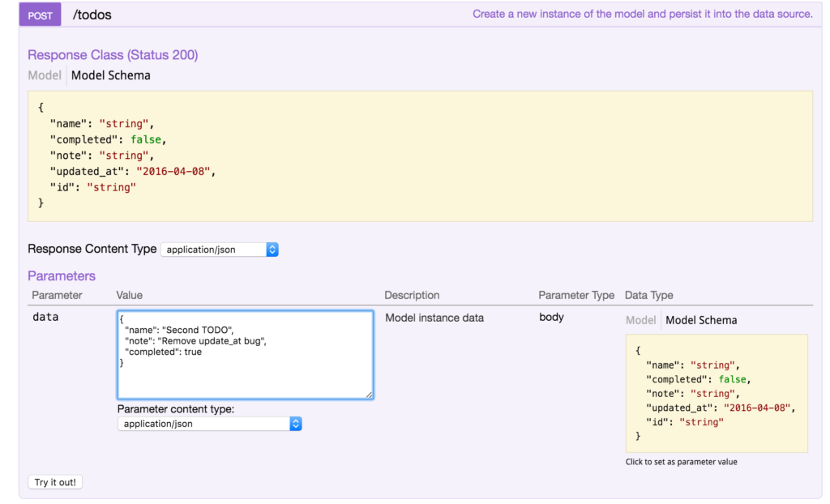Image resolution: width=830 pixels, height=504 pixels.
Task: Switch to Model tab in Data Type column
Action: 640,320
